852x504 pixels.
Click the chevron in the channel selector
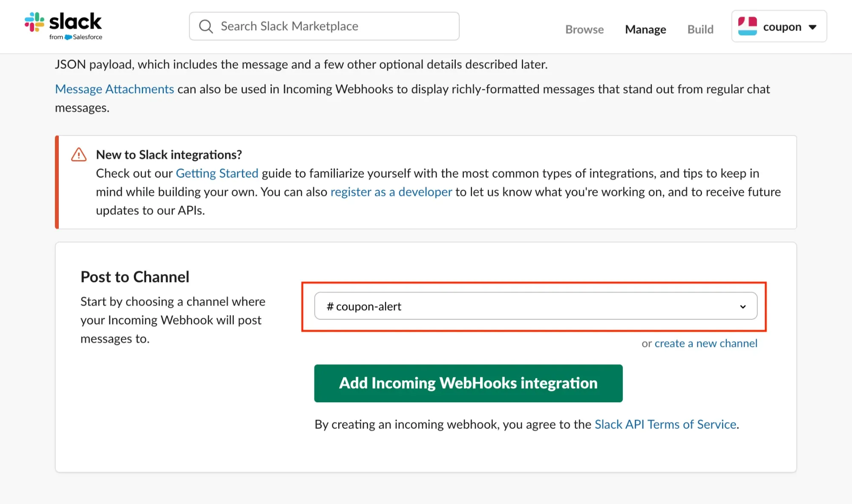tap(743, 306)
